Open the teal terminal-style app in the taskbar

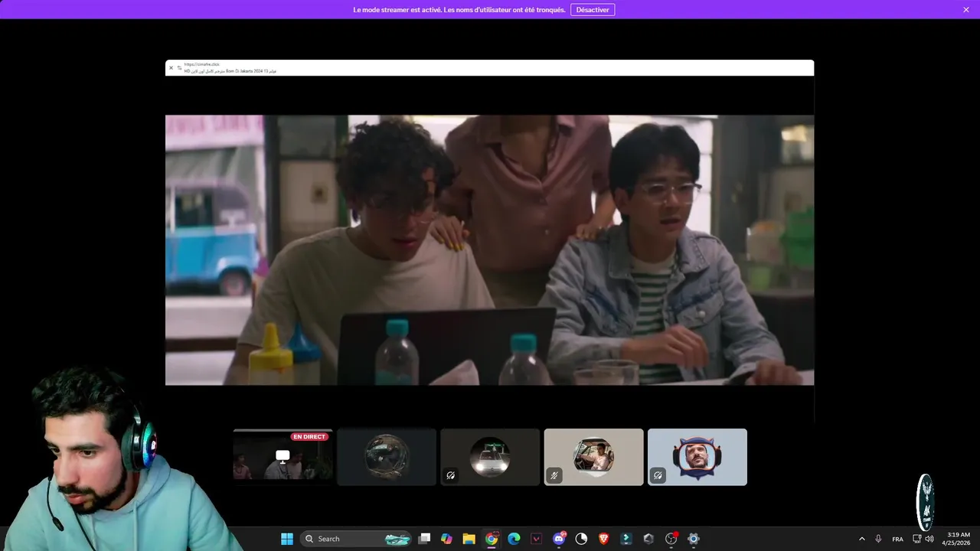click(626, 539)
